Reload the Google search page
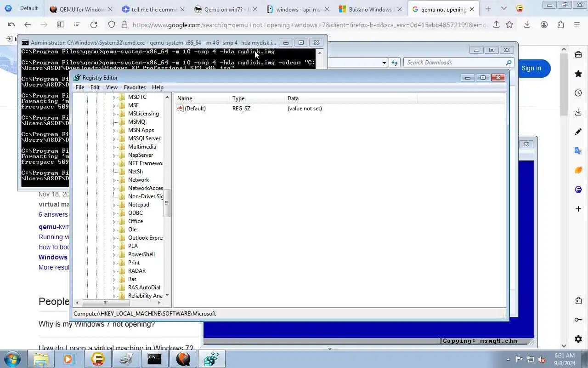 pos(94,25)
